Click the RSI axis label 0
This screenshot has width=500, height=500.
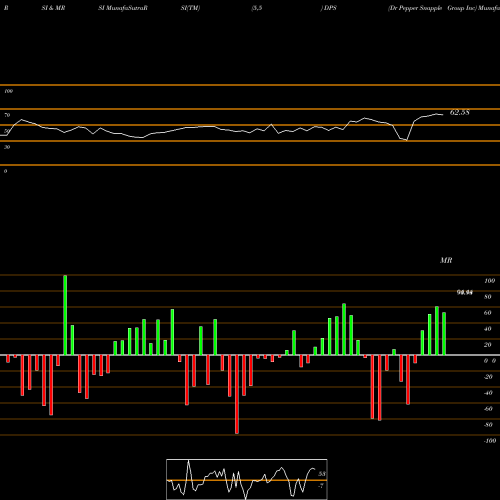(5, 171)
